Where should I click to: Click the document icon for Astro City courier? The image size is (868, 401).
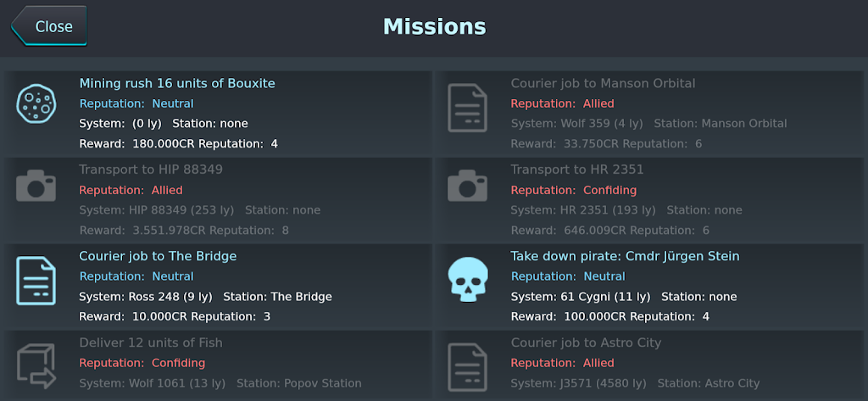click(467, 365)
